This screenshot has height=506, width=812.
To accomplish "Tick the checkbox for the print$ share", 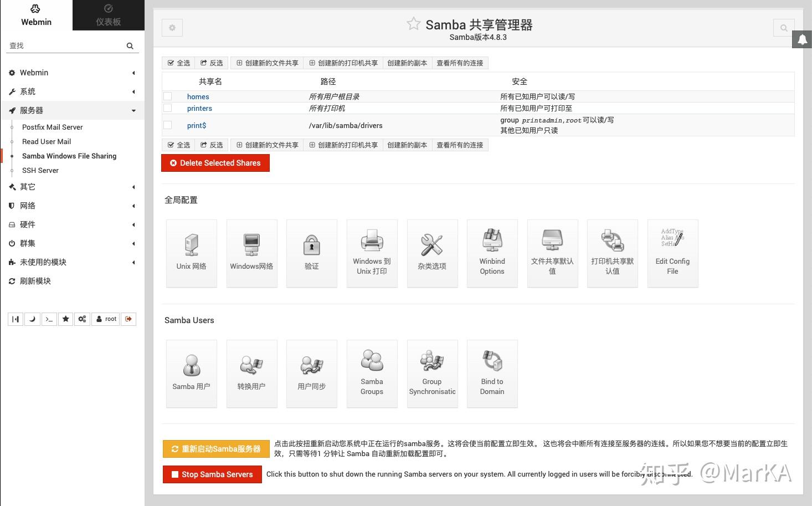I will pos(168,125).
